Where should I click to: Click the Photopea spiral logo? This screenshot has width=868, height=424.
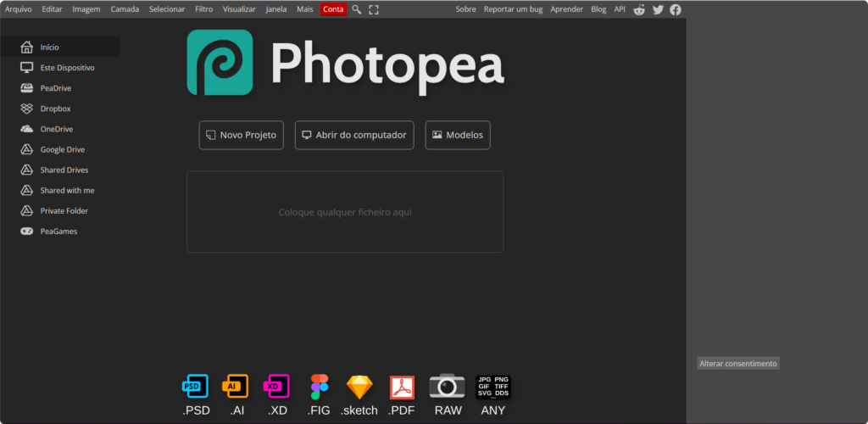(x=220, y=63)
